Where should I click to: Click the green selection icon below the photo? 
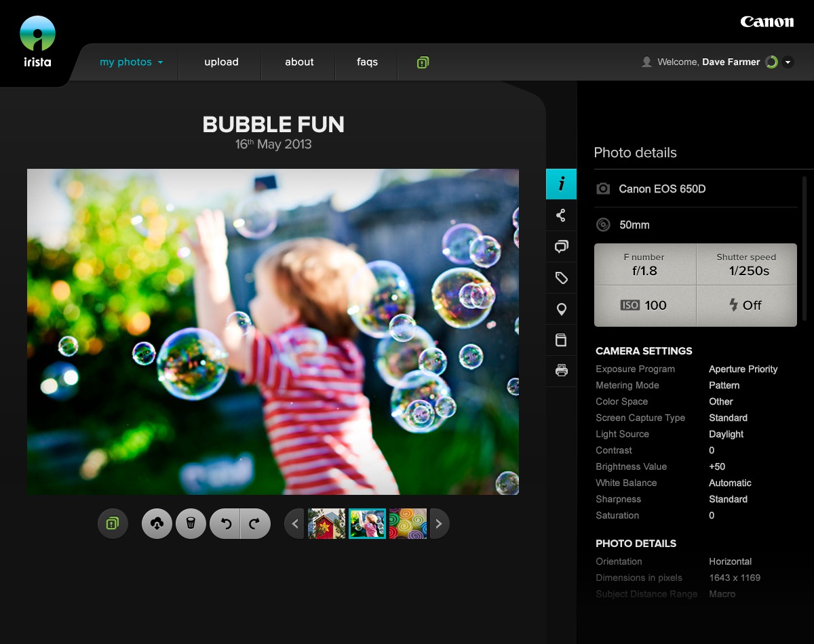(113, 523)
